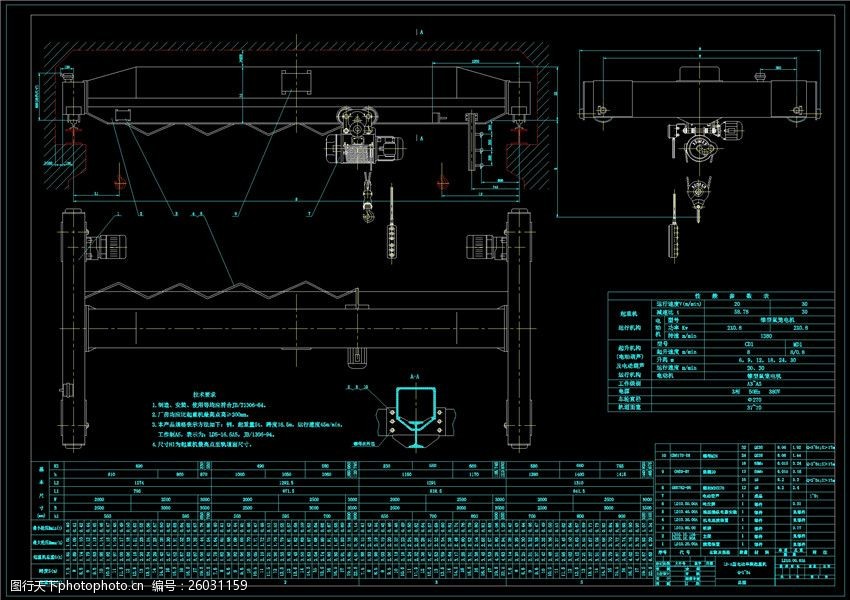Click the left red elevation marker

[x=120, y=183]
